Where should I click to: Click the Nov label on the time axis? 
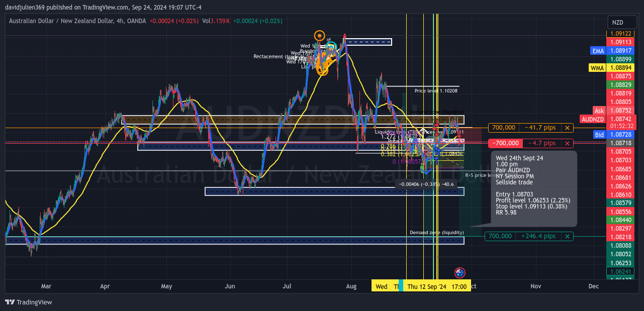(x=535, y=286)
